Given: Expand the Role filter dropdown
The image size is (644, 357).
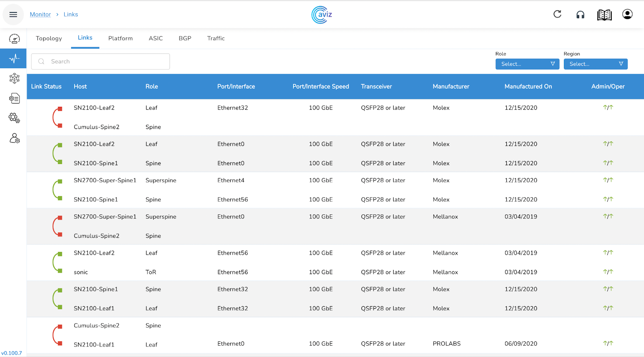Looking at the screenshot, I should 527,64.
